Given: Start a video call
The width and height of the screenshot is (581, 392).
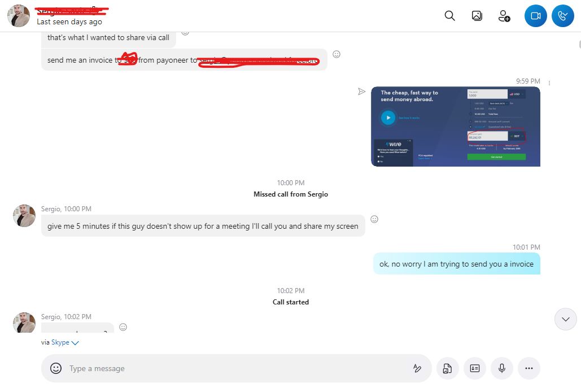Looking at the screenshot, I should pos(535,16).
